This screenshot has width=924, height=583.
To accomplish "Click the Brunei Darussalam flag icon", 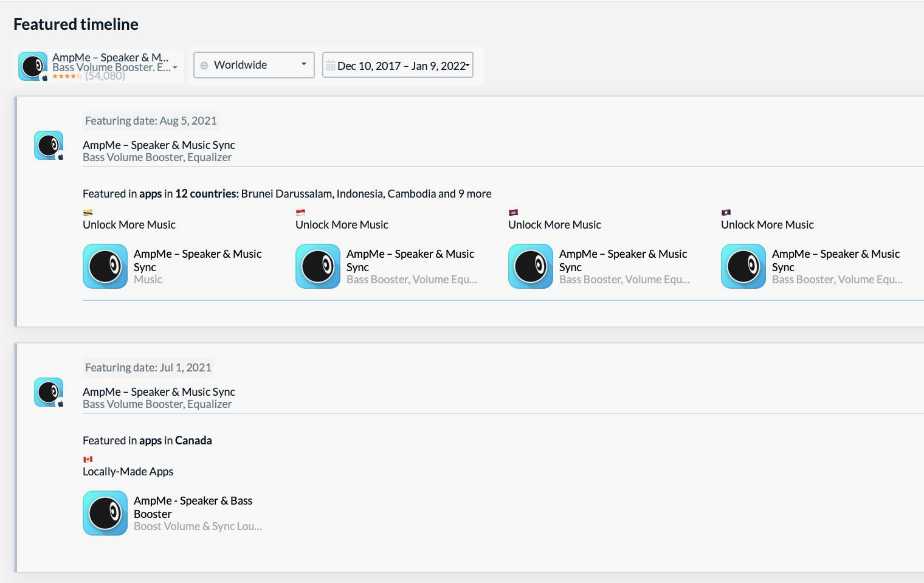I will pos(88,213).
